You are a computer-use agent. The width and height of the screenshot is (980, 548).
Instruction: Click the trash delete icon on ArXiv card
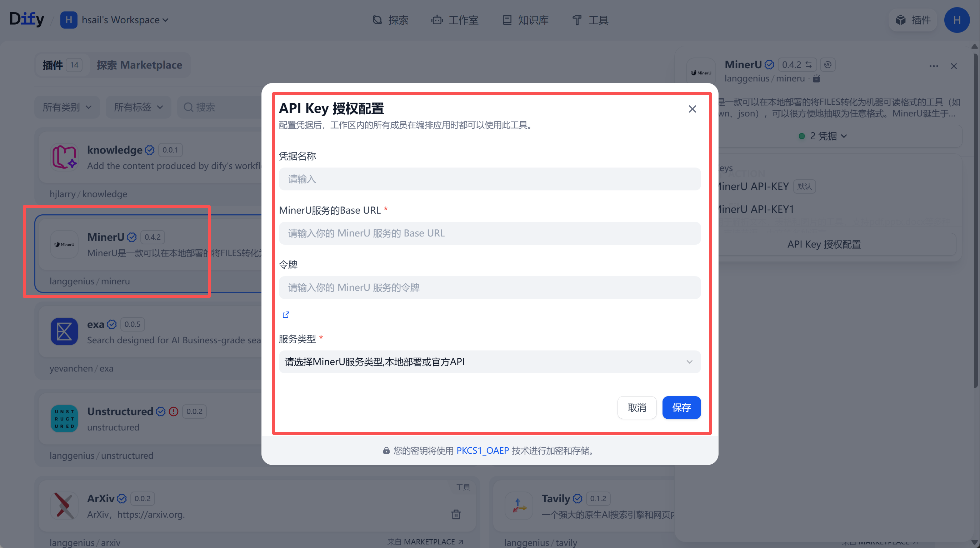pyautogui.click(x=456, y=514)
